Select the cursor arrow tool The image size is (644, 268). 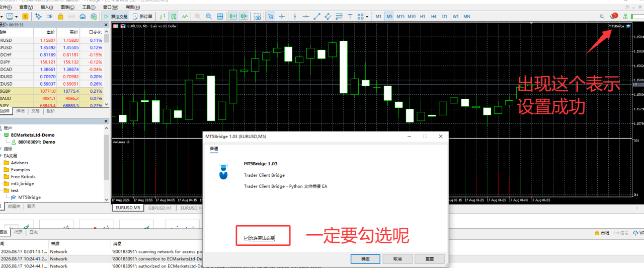coord(271,17)
